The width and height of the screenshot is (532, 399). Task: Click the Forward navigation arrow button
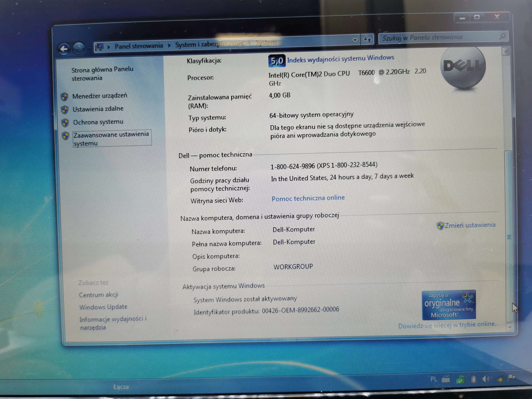pos(79,48)
